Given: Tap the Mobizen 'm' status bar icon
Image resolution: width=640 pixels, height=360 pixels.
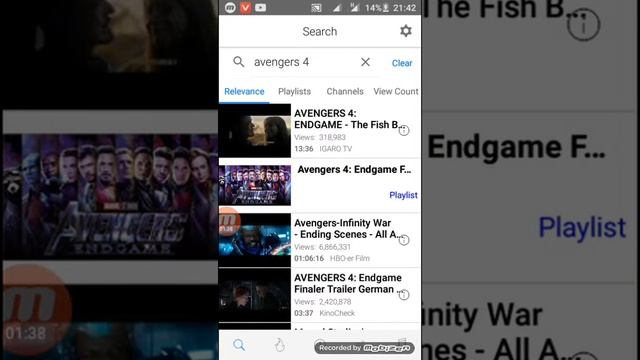Looking at the screenshot, I should [x=230, y=7].
